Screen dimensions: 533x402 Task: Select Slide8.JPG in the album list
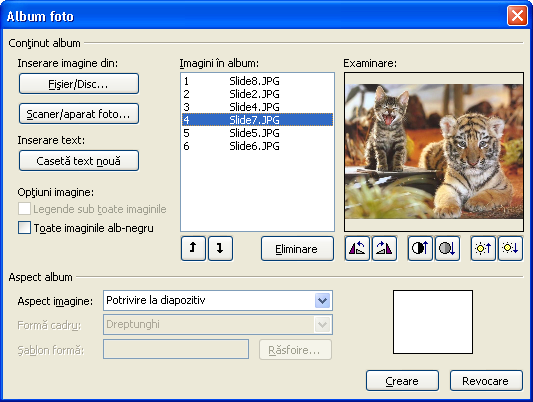pos(257,81)
